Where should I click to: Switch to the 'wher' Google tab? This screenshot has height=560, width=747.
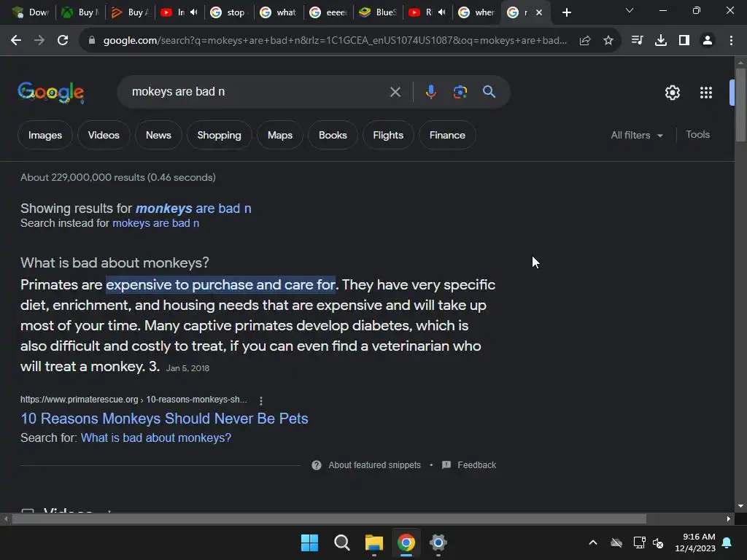point(477,12)
